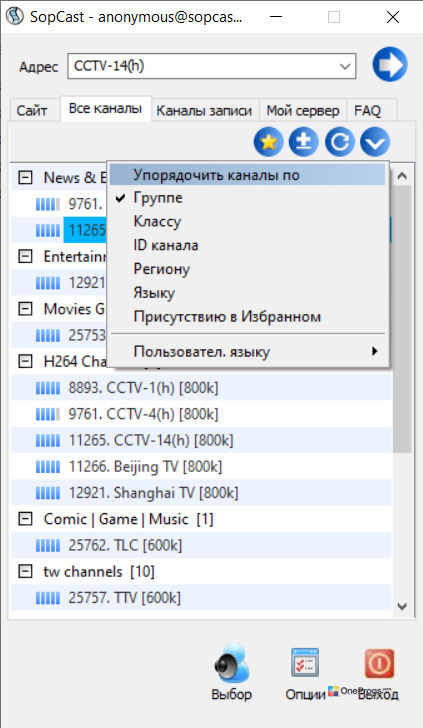Open the FAQ tab

tap(367, 111)
